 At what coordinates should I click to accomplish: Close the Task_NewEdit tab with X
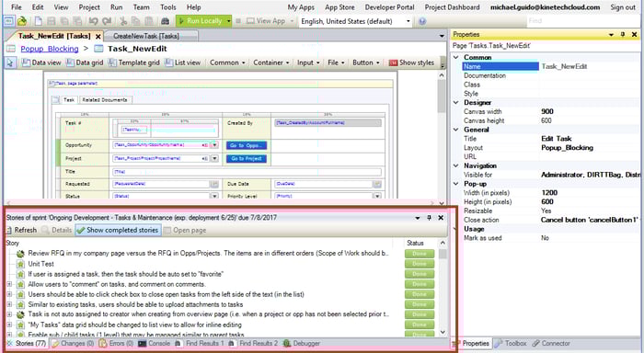click(98, 37)
